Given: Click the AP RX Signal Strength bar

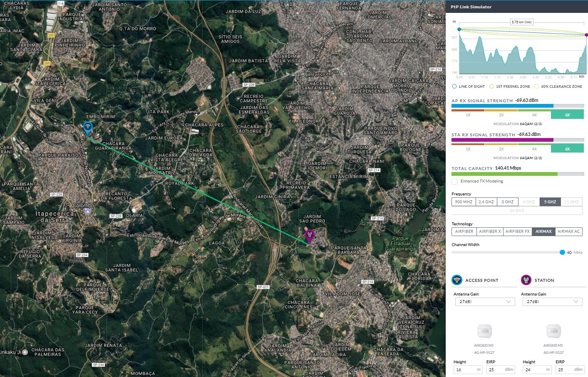Looking at the screenshot, I should tap(518, 106).
